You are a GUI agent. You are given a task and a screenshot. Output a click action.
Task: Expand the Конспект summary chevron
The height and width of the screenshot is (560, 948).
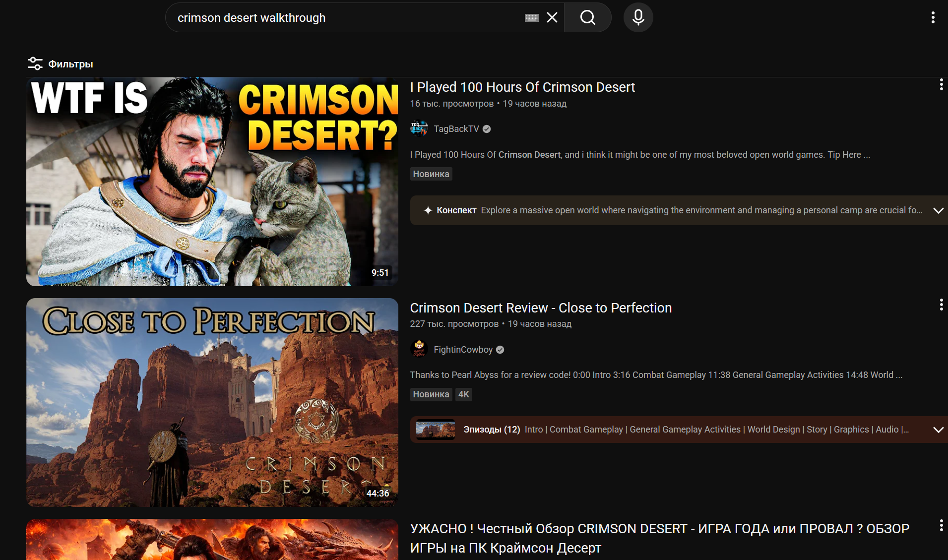(938, 210)
